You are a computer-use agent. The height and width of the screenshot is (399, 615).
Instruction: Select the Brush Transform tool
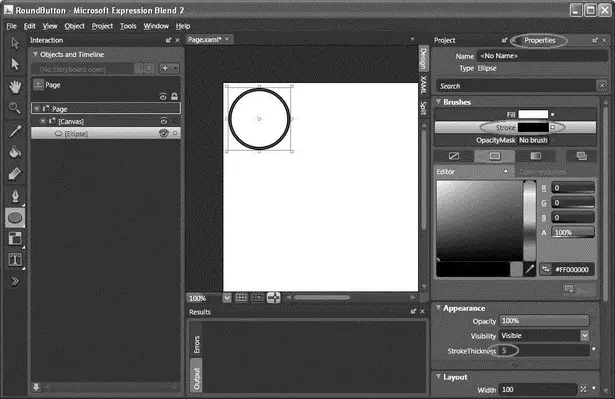click(x=15, y=173)
